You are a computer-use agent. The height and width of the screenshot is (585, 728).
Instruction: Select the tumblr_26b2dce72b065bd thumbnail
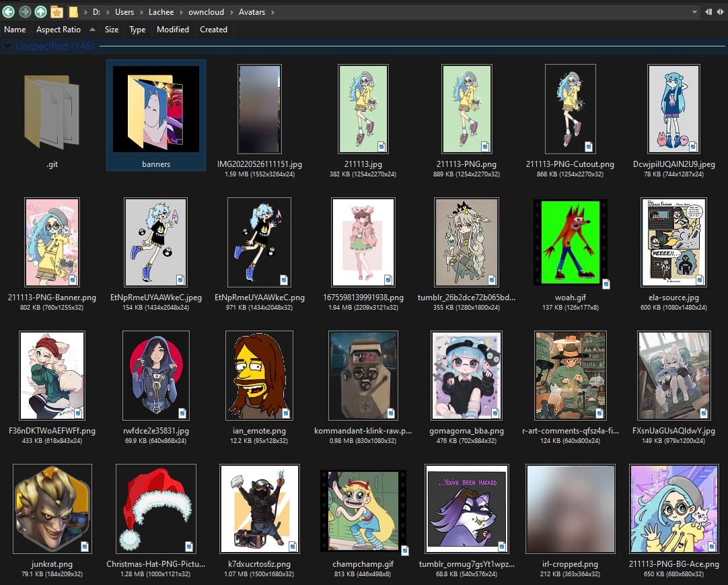pos(467,242)
